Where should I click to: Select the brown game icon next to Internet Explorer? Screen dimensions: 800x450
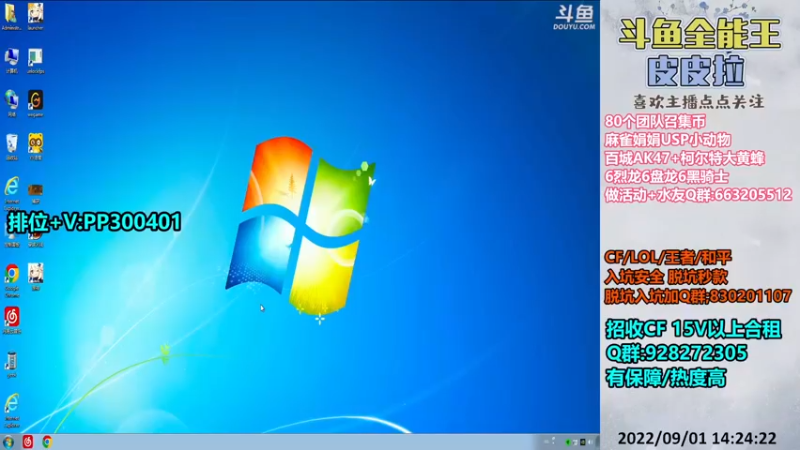[35, 193]
